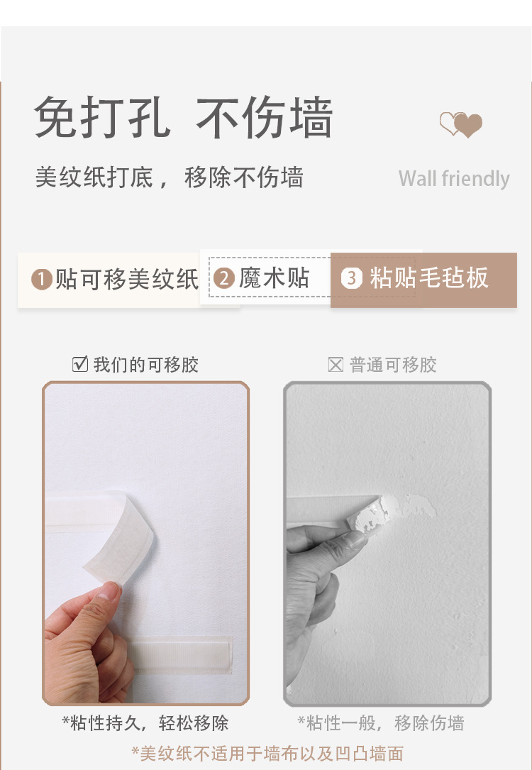Tick the checked box beside 我们的可移胶

point(80,364)
